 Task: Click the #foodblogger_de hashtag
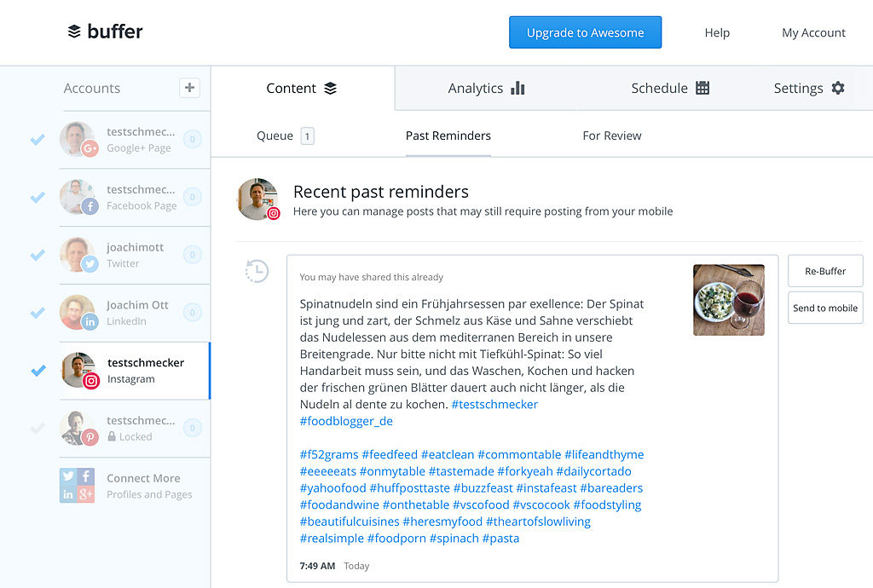346,421
